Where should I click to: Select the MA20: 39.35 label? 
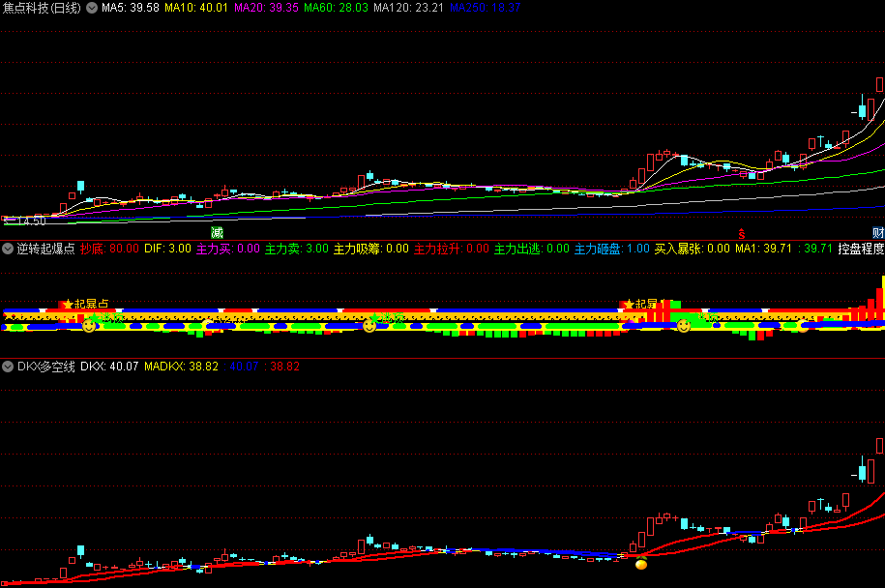coord(266,8)
